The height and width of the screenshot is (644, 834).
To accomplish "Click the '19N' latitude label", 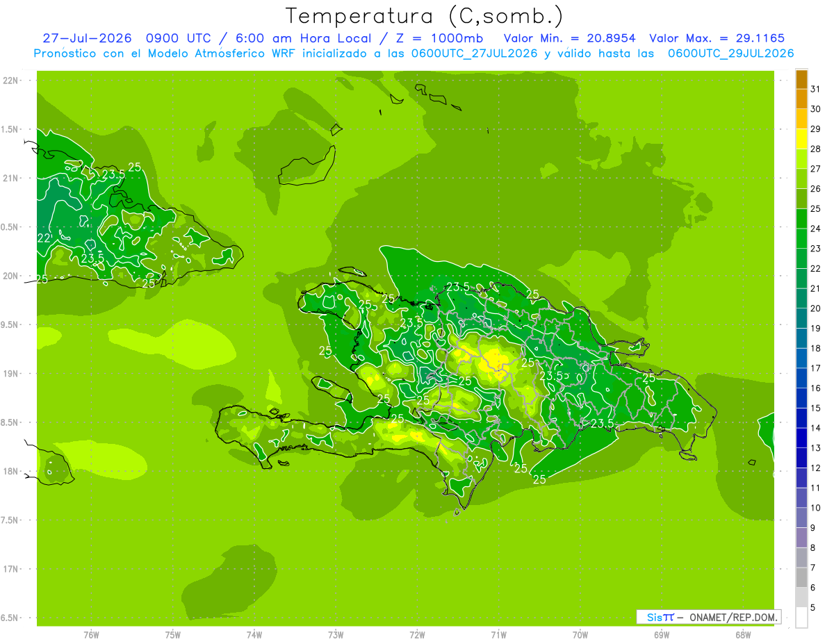I will click(x=10, y=374).
